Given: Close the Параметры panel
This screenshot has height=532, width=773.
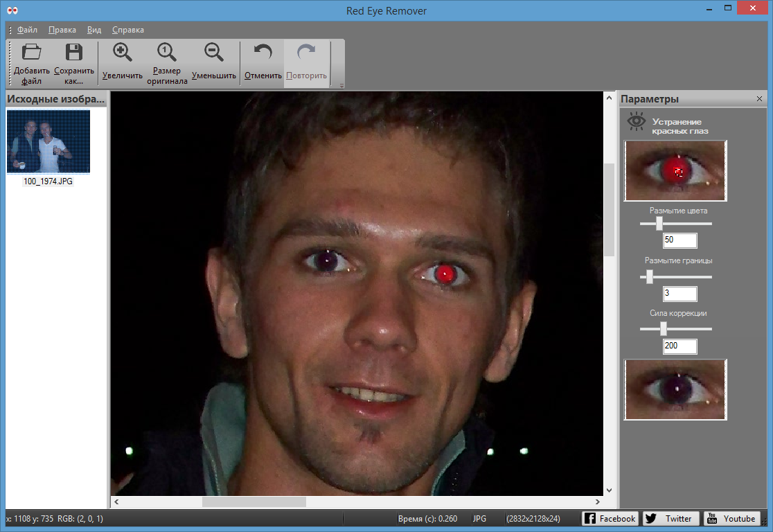Looking at the screenshot, I should tap(759, 99).
